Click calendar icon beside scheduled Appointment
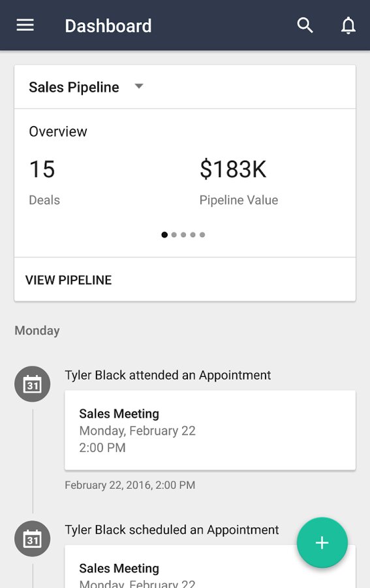370x588 pixels. pos(32,538)
